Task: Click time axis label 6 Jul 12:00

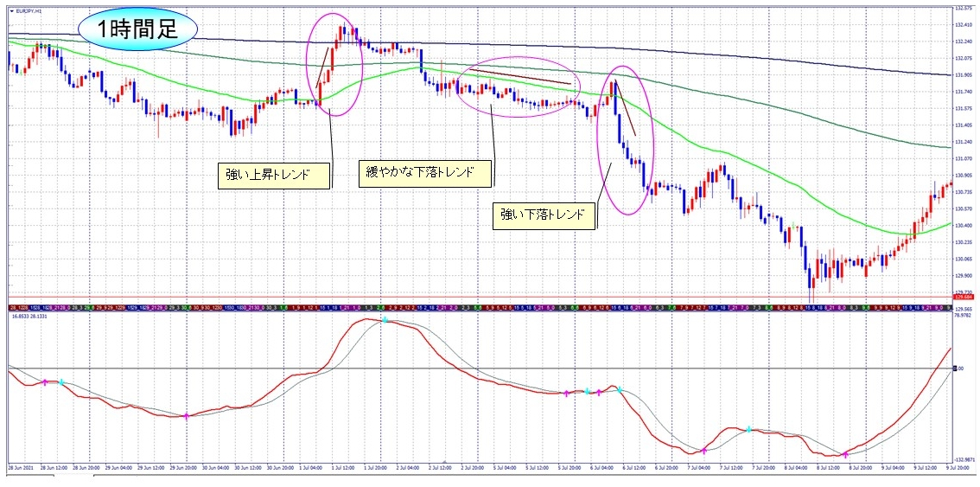Action: tap(636, 467)
